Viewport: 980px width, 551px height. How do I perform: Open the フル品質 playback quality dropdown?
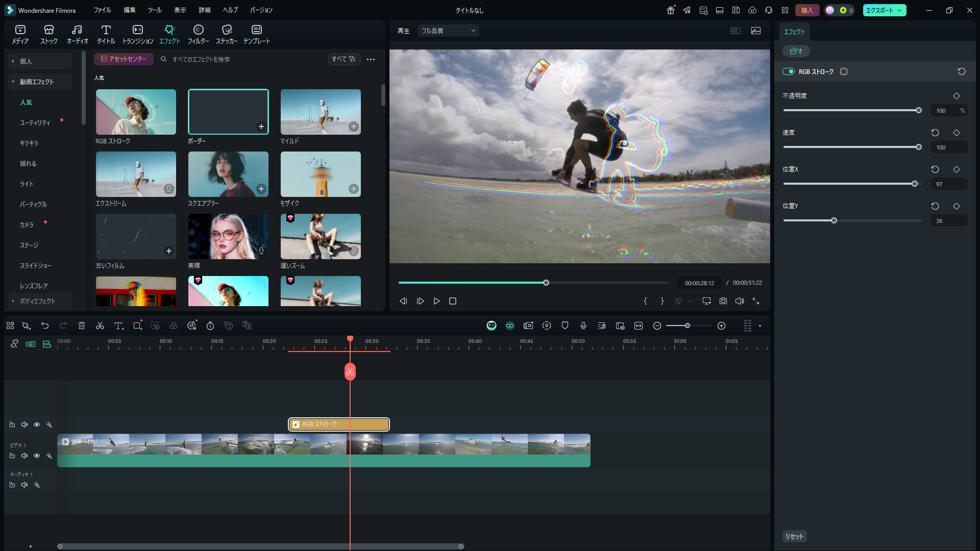coord(448,31)
